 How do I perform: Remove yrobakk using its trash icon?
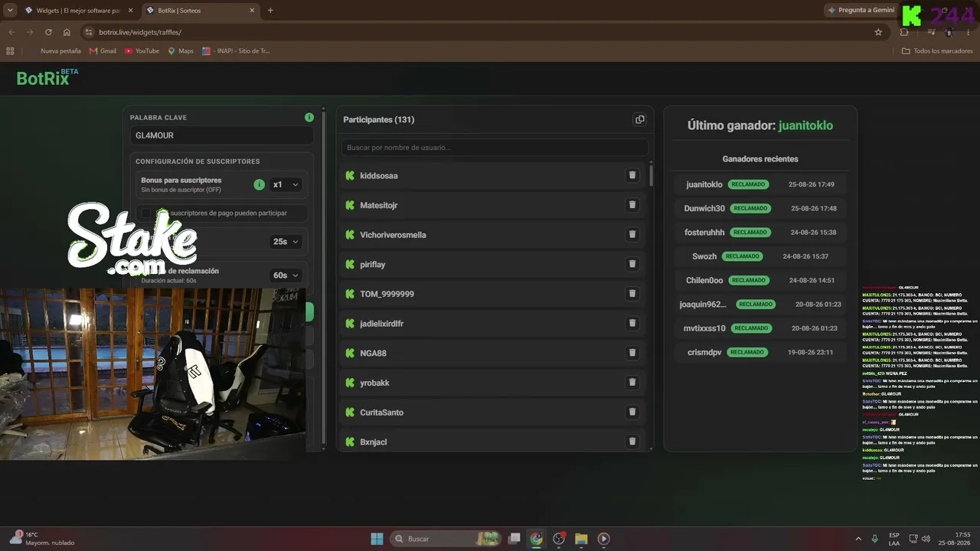(632, 382)
